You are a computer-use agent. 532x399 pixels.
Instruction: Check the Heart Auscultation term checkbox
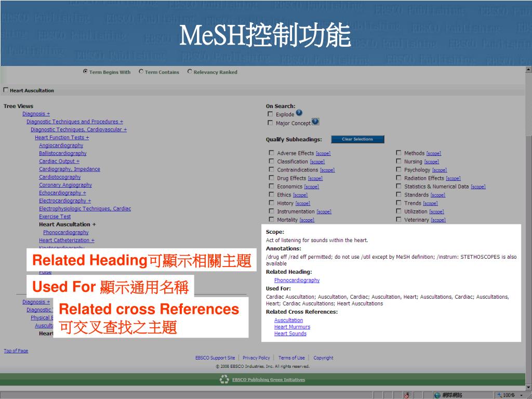click(6, 90)
